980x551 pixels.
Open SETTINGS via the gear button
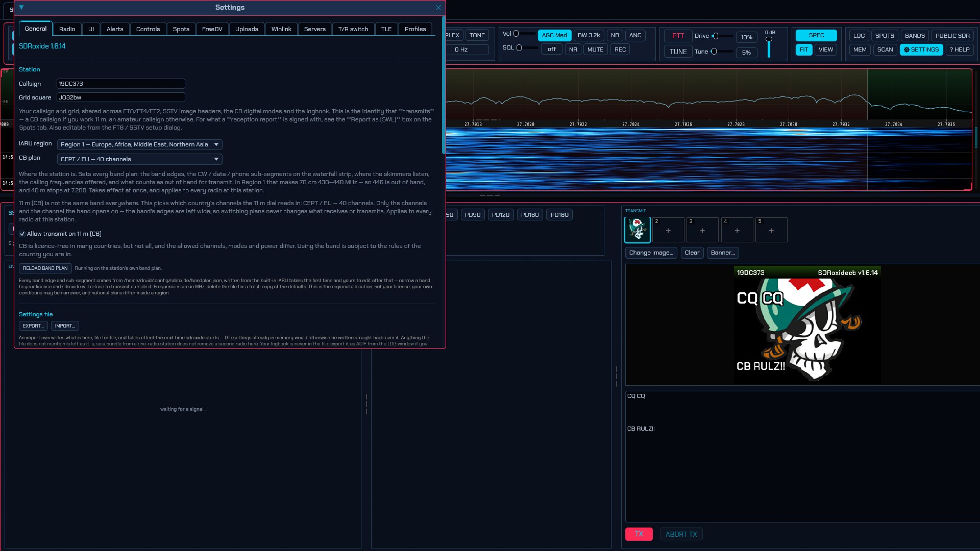pyautogui.click(x=921, y=49)
